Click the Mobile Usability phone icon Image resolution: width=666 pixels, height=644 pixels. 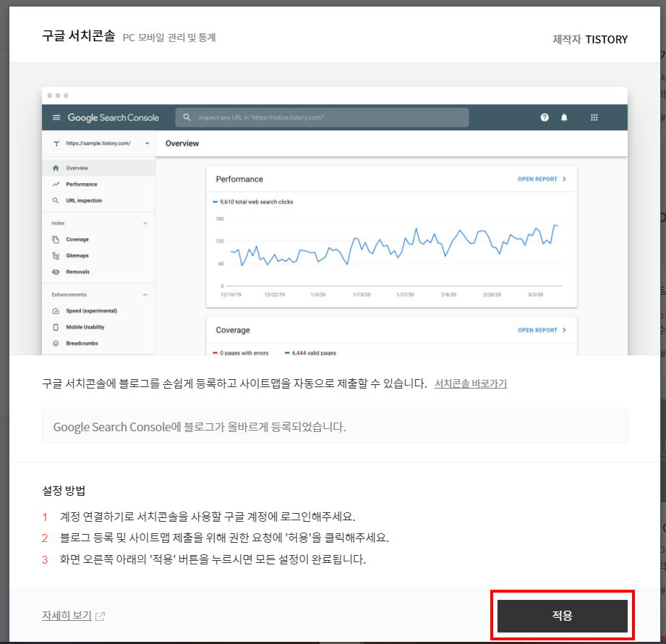[56, 327]
